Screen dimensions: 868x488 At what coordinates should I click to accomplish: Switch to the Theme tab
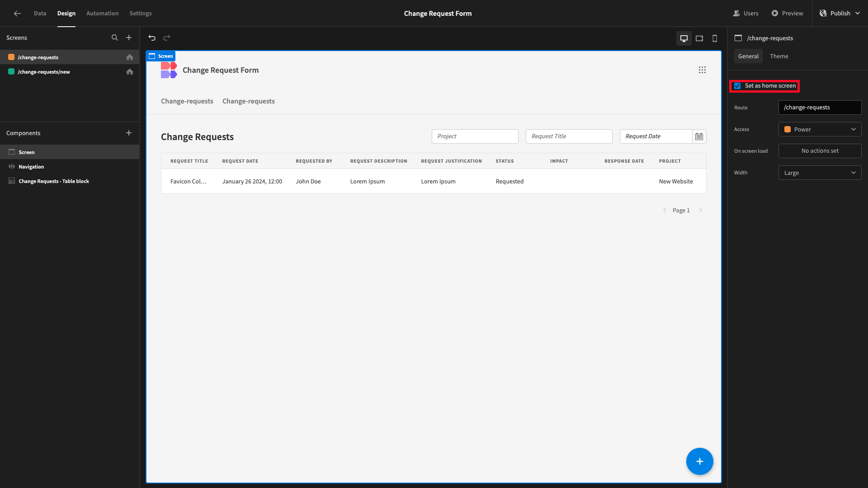click(x=779, y=56)
